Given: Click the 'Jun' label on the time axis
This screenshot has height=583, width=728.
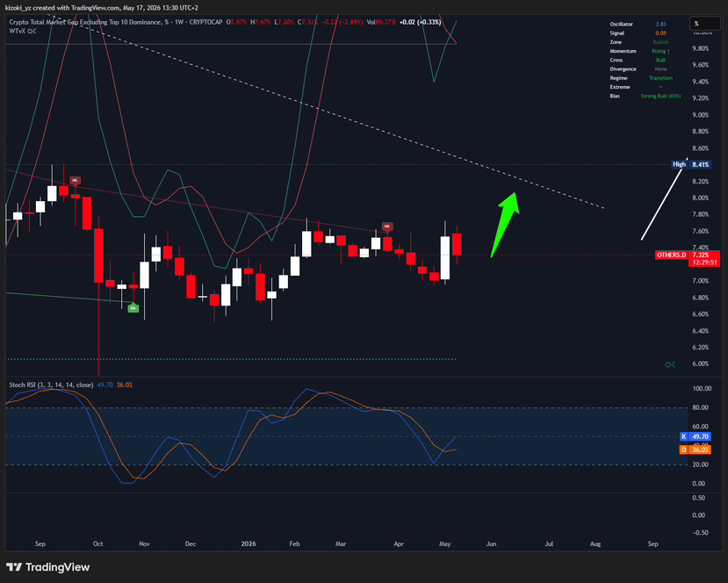Looking at the screenshot, I should (x=491, y=543).
